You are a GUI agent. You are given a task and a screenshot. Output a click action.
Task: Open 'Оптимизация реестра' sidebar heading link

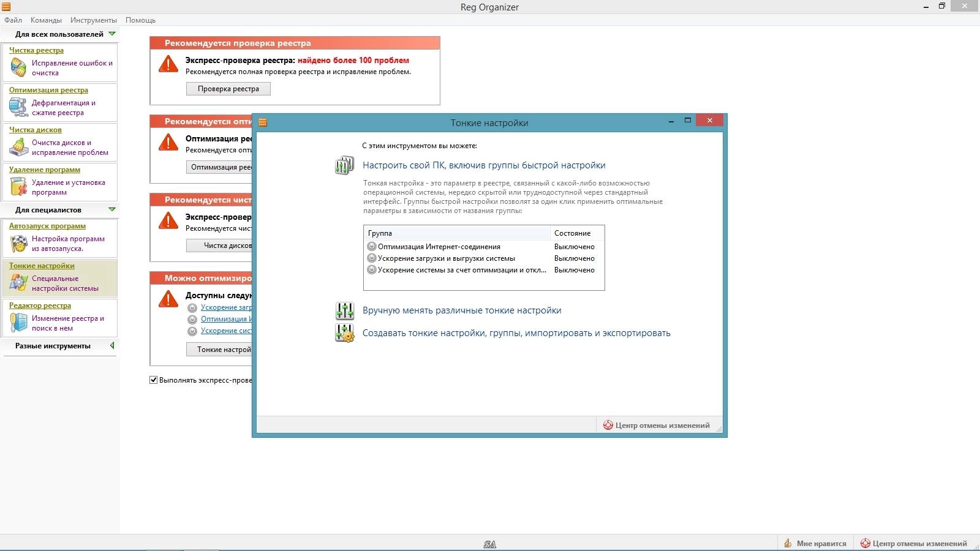[48, 90]
